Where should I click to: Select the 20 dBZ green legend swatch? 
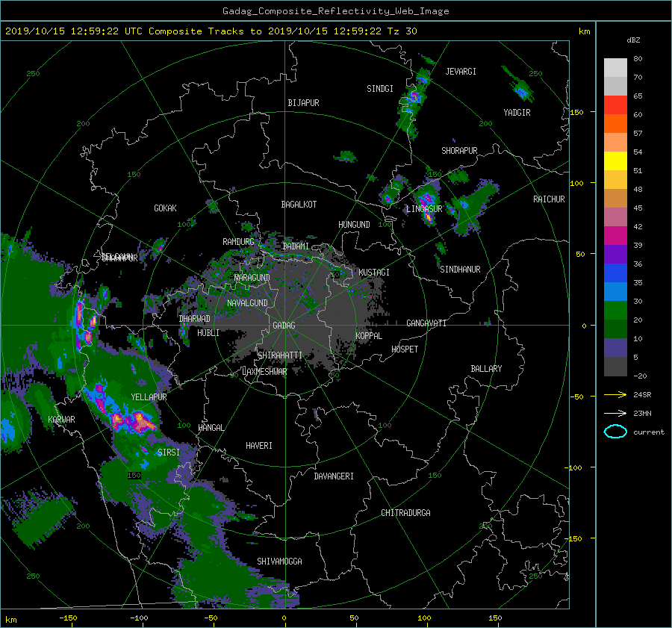pyautogui.click(x=615, y=310)
